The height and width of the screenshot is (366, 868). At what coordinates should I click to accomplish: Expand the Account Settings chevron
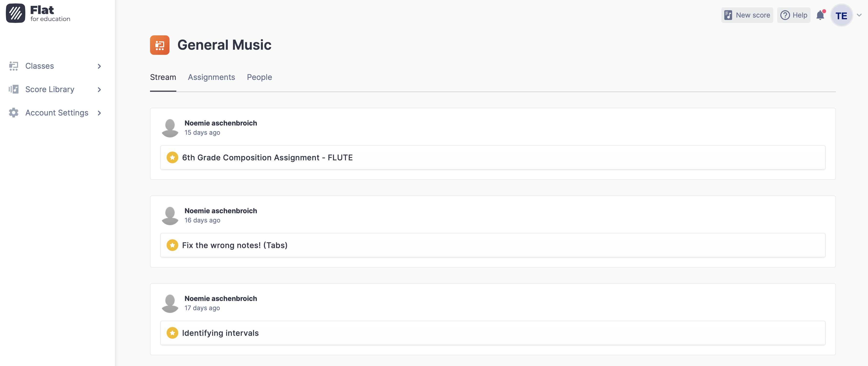click(99, 113)
